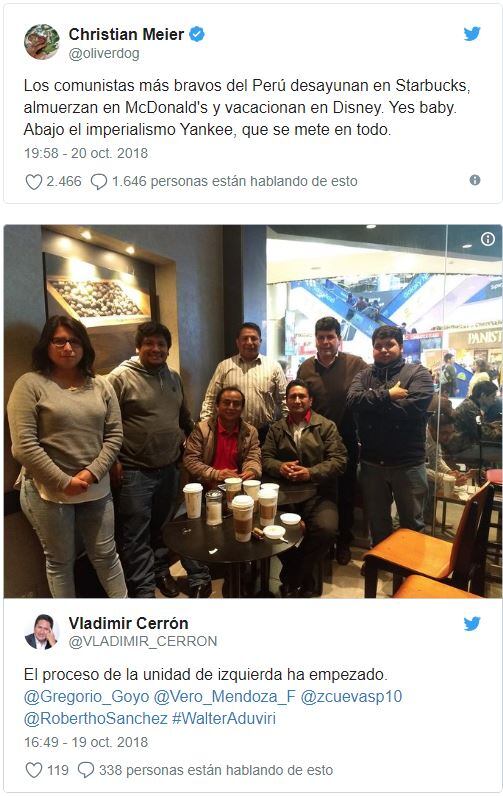This screenshot has height=796, width=503.
Task: Like Vladimir Cerrón's tweet via the heart icon
Action: 33,770
